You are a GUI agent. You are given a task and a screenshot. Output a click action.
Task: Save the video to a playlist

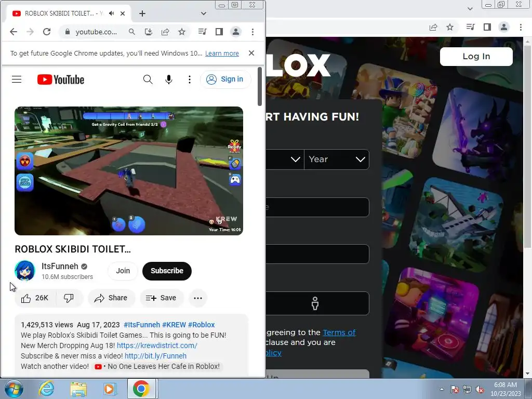[x=162, y=298]
